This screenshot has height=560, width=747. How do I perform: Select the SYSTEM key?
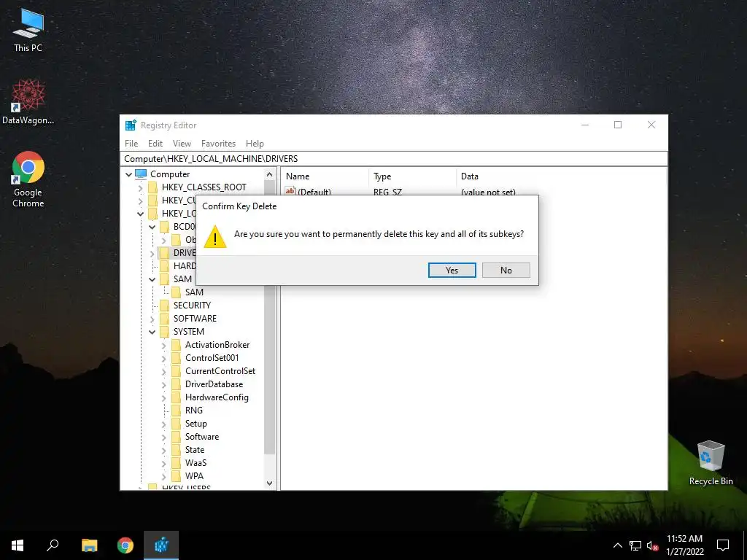pyautogui.click(x=189, y=332)
